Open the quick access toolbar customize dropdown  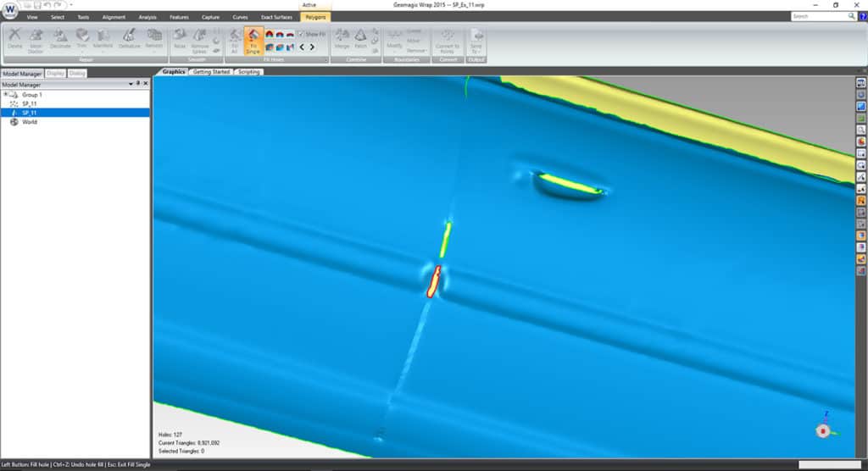(71, 4)
